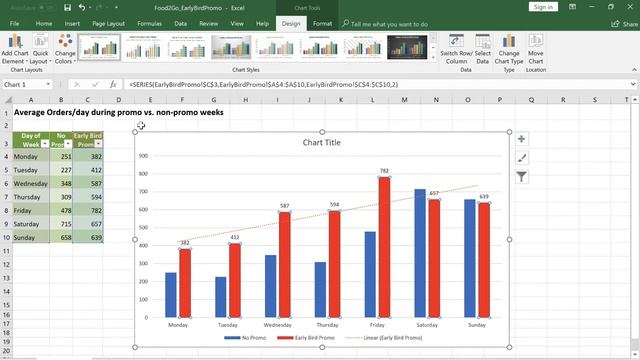This screenshot has width=640, height=360.
Task: Click No Promo legend entry
Action: click(245, 338)
